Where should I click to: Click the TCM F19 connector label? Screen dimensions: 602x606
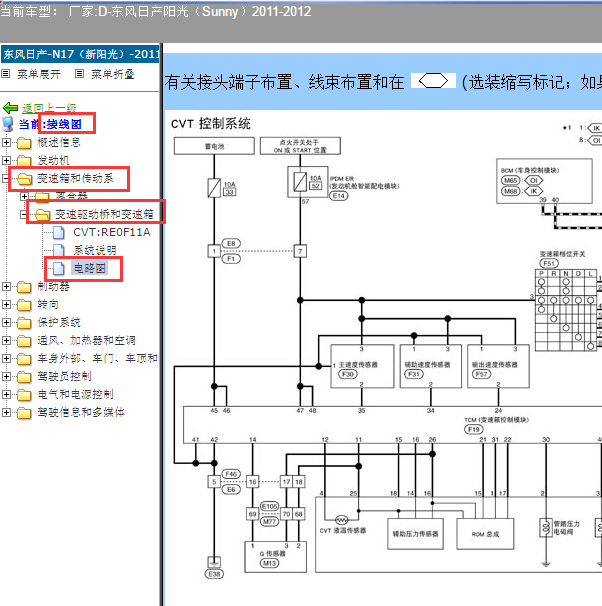[474, 429]
